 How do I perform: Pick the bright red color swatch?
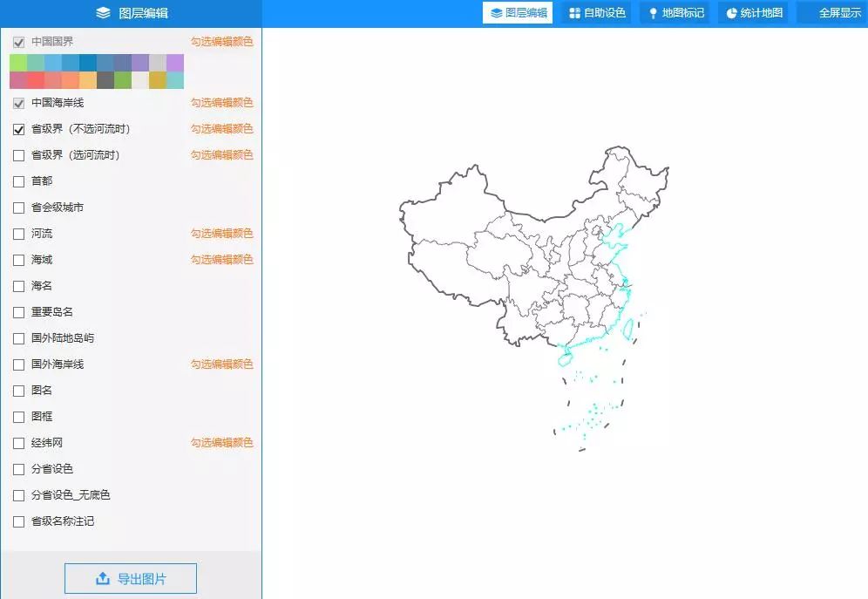[36, 80]
